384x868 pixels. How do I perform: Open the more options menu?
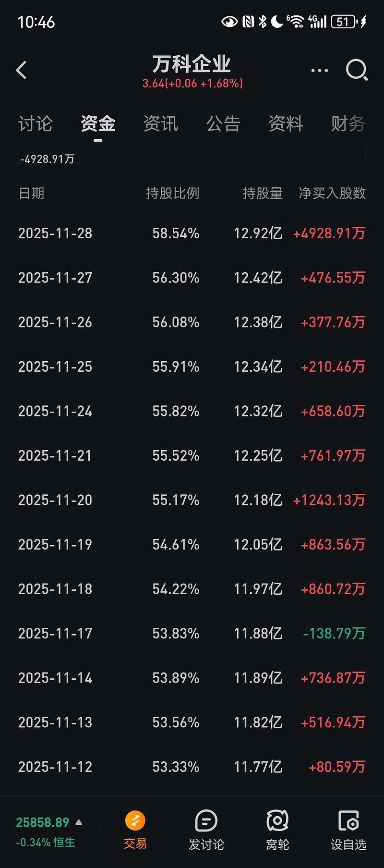[319, 70]
